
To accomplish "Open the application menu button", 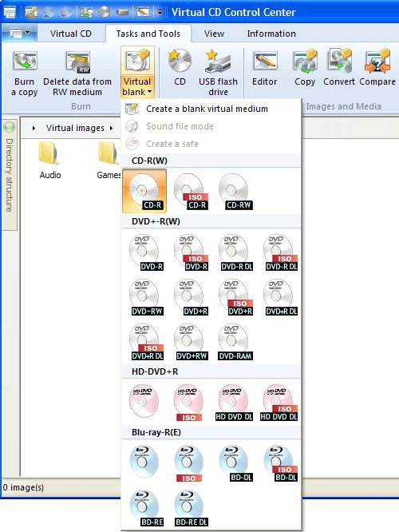I will pos(18,34).
